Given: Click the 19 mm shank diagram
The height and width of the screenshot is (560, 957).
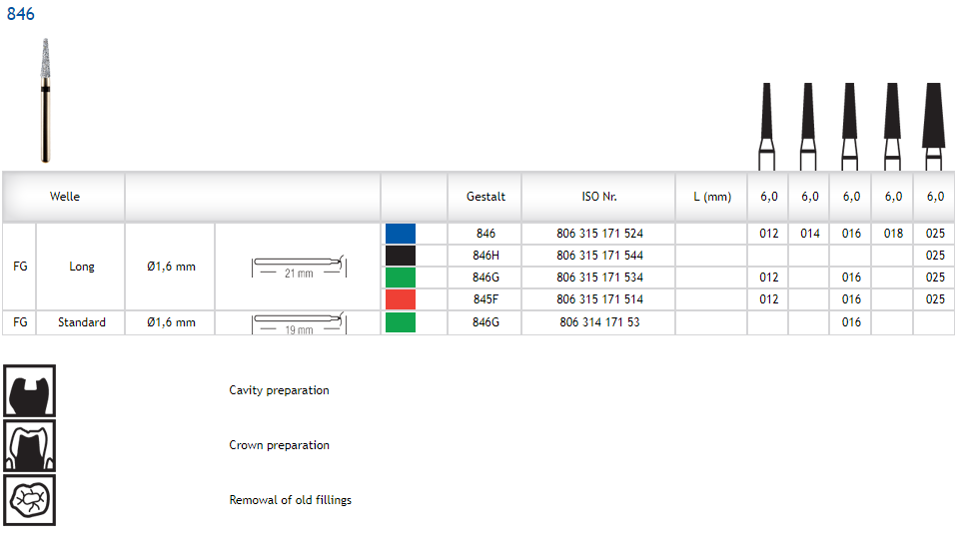Looking at the screenshot, I should coord(298,322).
